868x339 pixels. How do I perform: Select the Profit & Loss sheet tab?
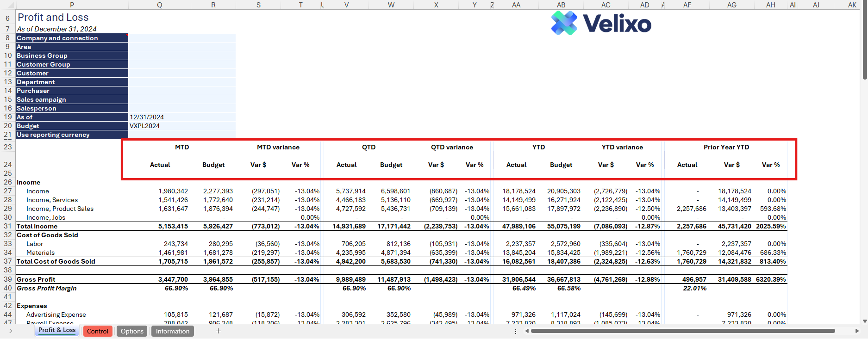tap(57, 330)
